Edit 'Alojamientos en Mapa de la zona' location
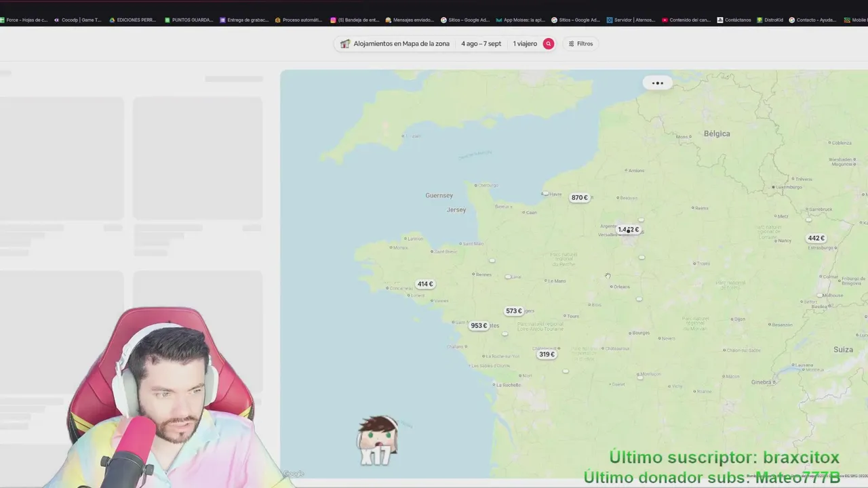This screenshot has height=488, width=868. [x=401, y=43]
